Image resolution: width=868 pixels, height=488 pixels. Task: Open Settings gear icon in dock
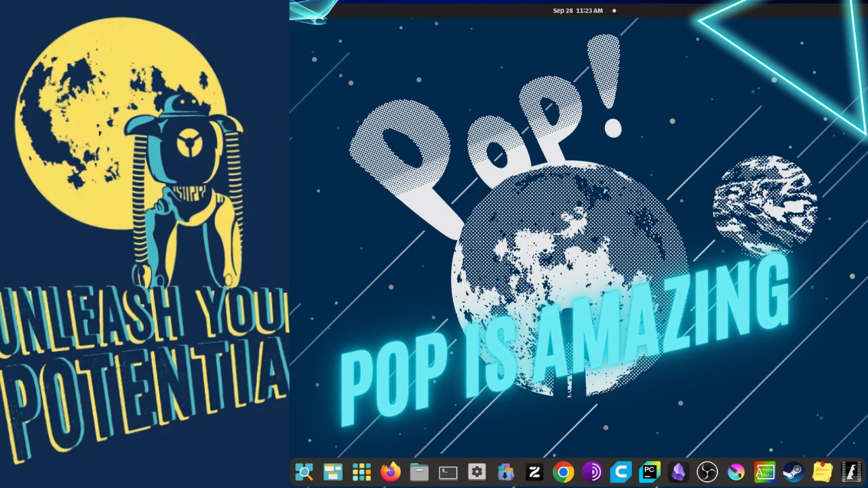point(477,472)
